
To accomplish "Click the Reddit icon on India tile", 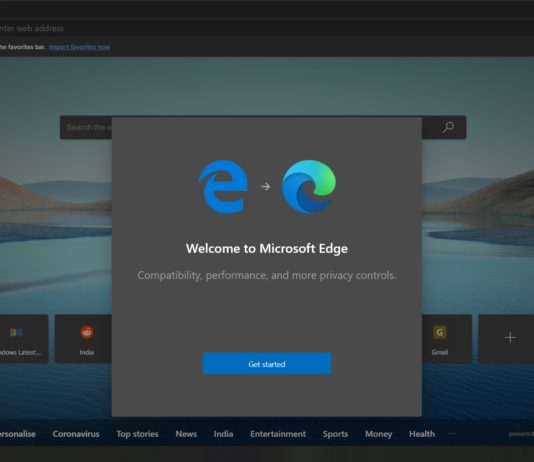I will [x=87, y=332].
